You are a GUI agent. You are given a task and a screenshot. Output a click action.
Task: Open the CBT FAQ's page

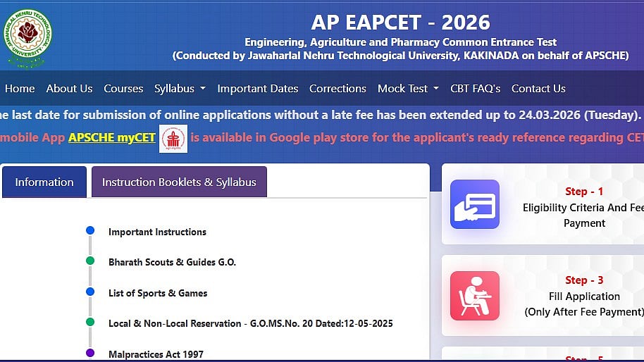click(475, 89)
